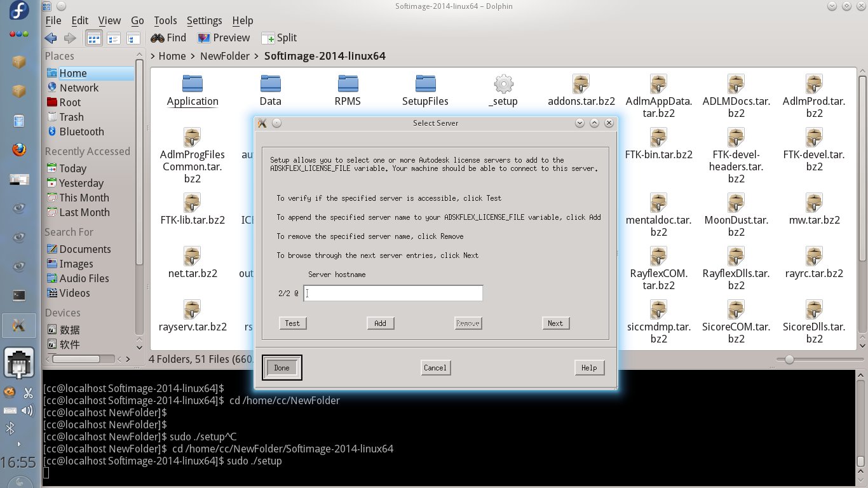Toggle the Preview toolbar button

(x=224, y=38)
